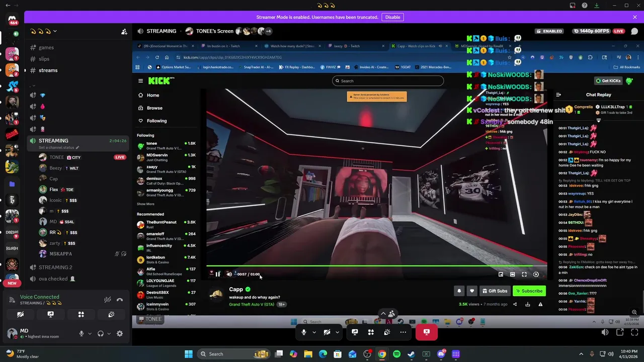Select TONEE in voice channel member list
The image size is (644, 362).
click(x=56, y=157)
